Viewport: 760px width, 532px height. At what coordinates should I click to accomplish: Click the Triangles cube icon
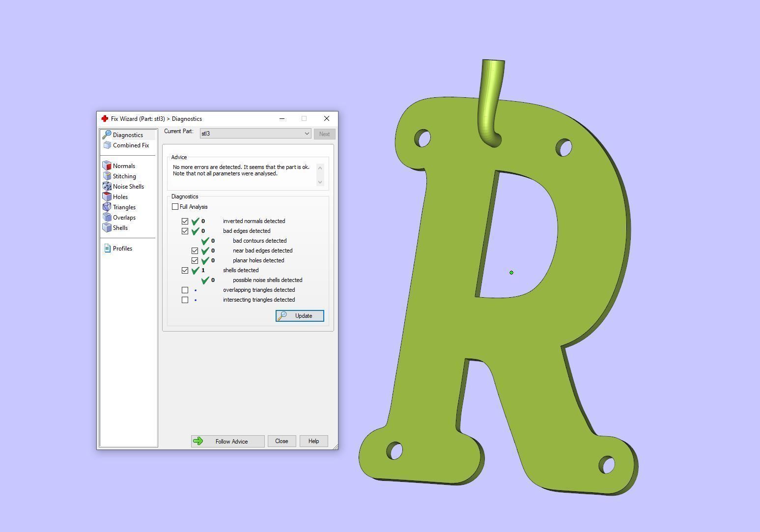[x=107, y=207]
